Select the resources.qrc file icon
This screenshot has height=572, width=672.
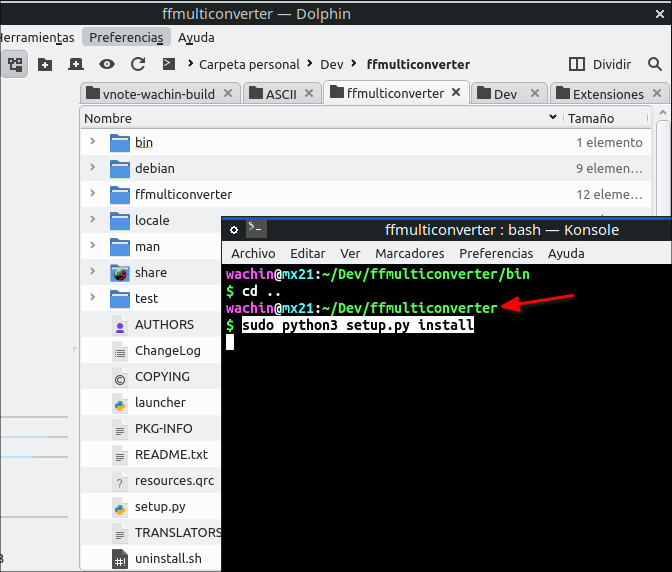(x=120, y=482)
